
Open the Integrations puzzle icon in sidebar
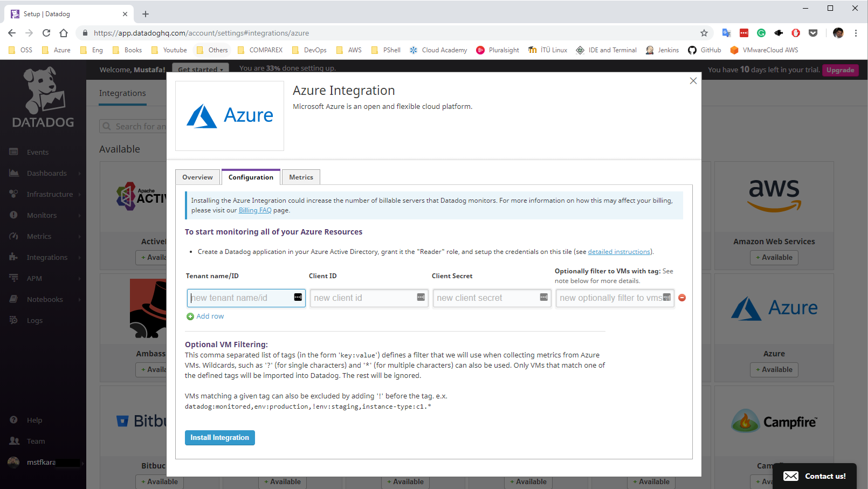14,257
